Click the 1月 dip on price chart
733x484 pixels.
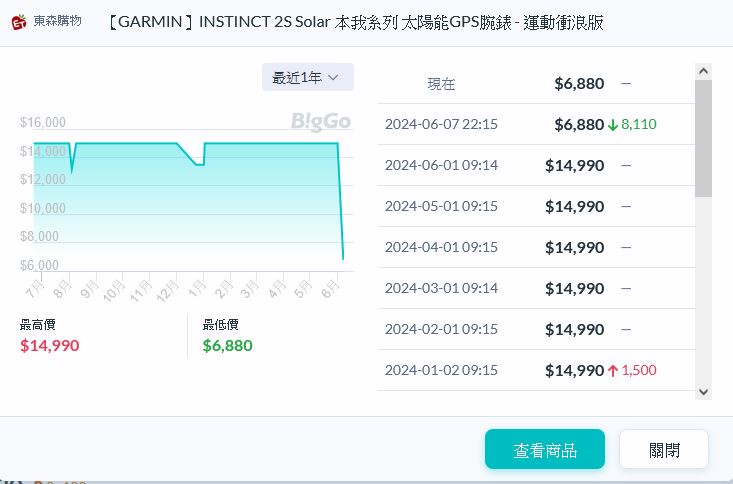click(199, 163)
